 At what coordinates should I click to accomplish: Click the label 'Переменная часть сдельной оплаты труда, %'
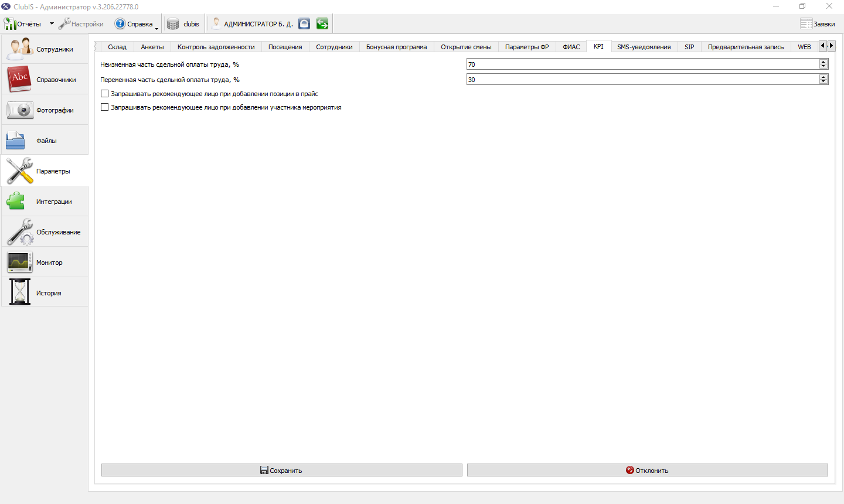[x=170, y=80]
